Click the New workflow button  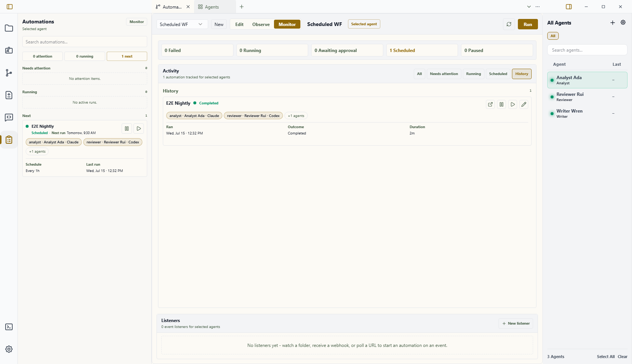coord(219,24)
